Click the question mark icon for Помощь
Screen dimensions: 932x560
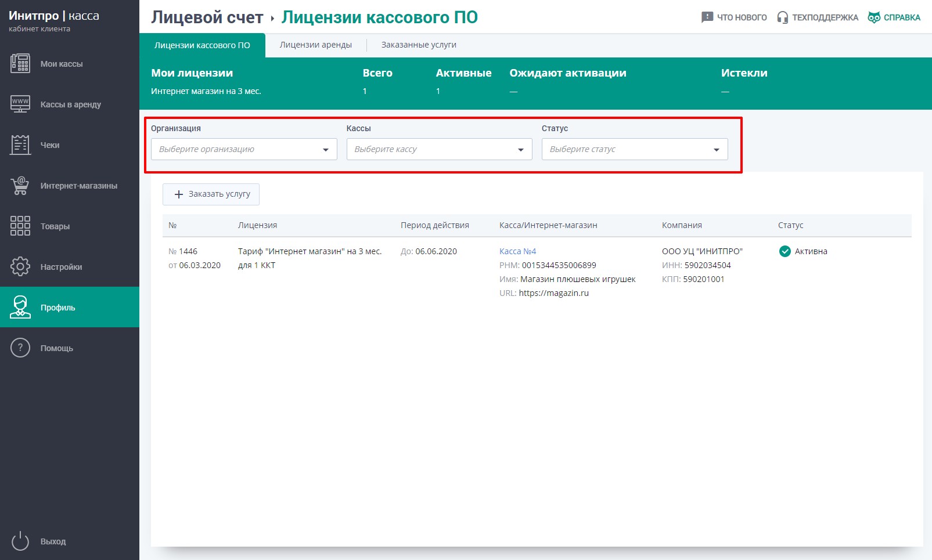coord(20,348)
